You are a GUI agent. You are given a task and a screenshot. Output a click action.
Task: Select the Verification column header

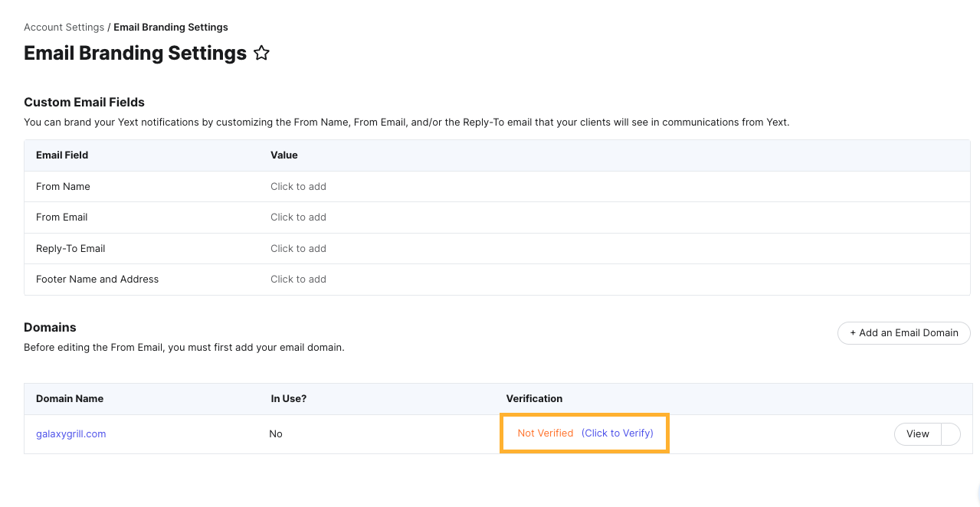click(534, 398)
